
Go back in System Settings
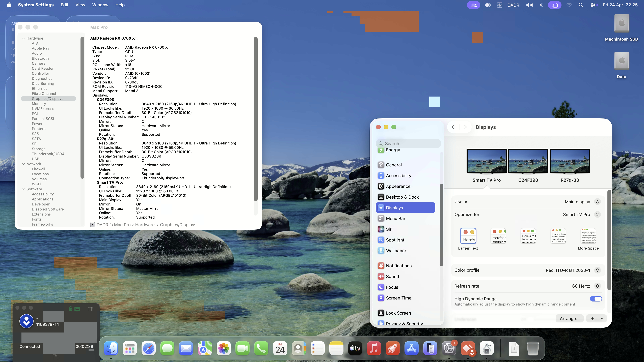pyautogui.click(x=453, y=127)
